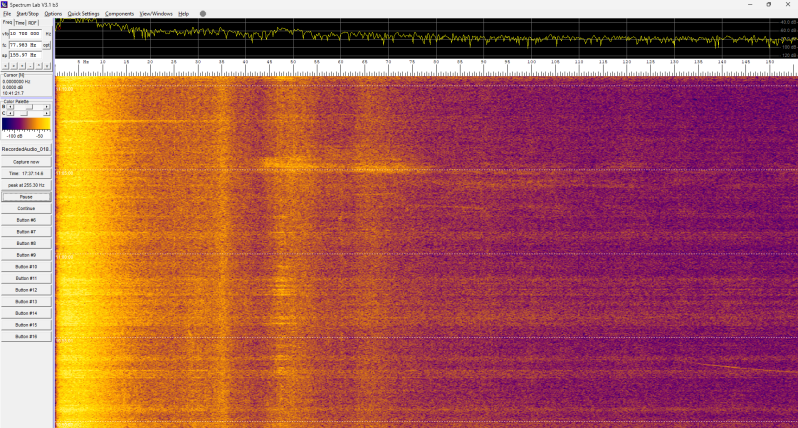Click Button #7
Viewport: 798px width, 428px height.
(x=26, y=232)
